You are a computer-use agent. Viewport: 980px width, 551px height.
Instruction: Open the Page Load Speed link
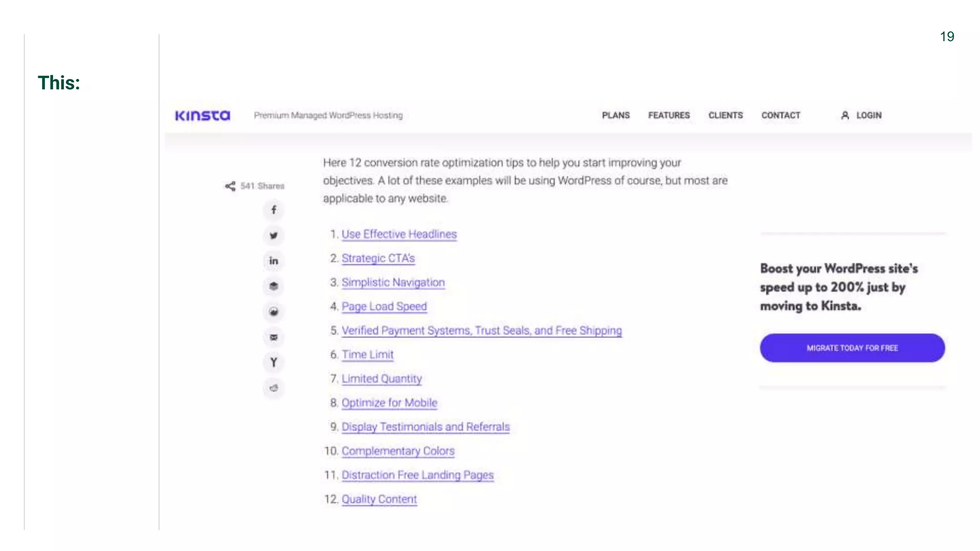[x=384, y=307]
